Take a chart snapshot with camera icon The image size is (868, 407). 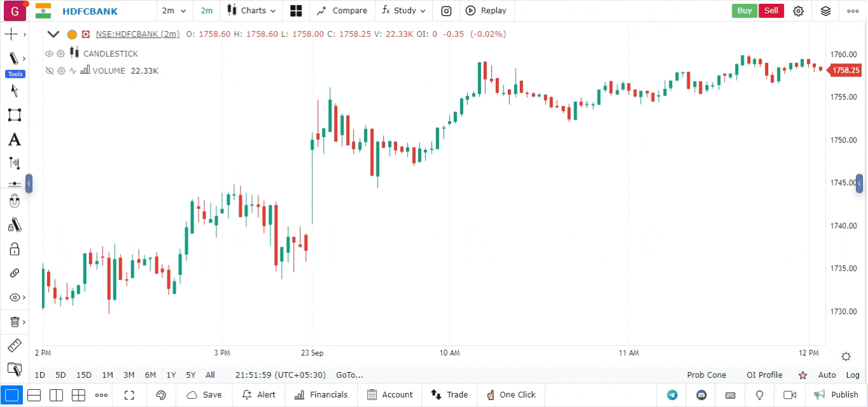(x=447, y=11)
